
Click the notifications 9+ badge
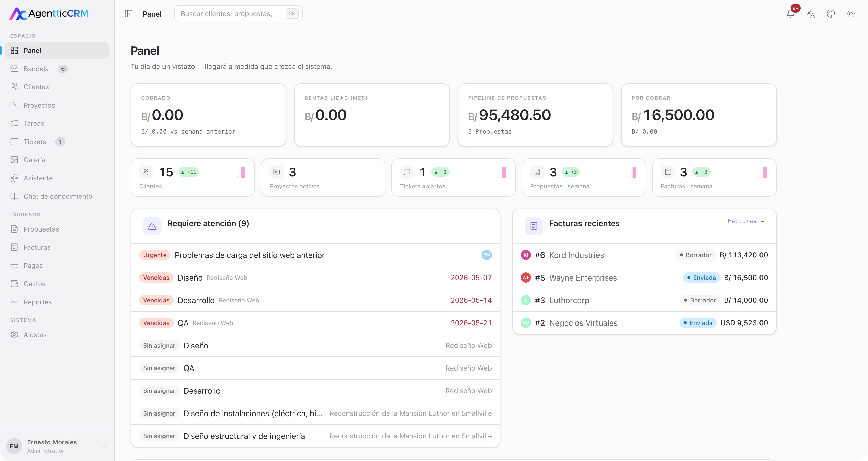pos(796,8)
